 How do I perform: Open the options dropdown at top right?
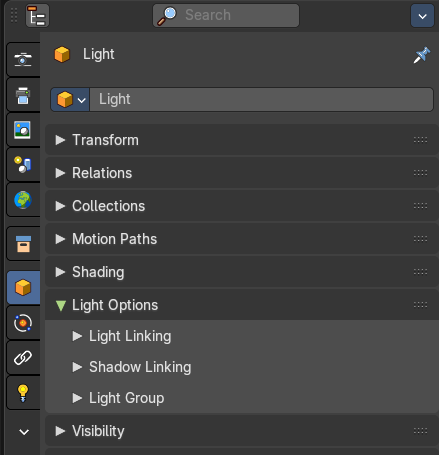422,16
